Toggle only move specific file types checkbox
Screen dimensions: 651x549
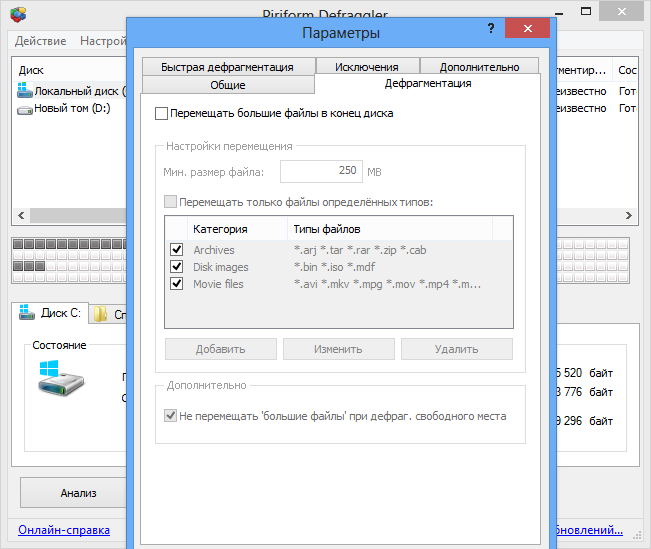170,202
